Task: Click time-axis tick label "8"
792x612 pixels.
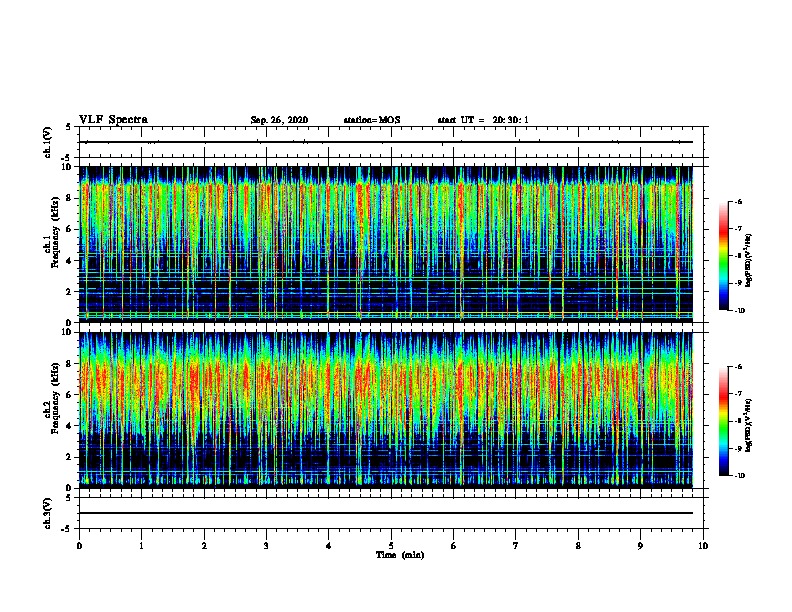Action: tap(578, 546)
